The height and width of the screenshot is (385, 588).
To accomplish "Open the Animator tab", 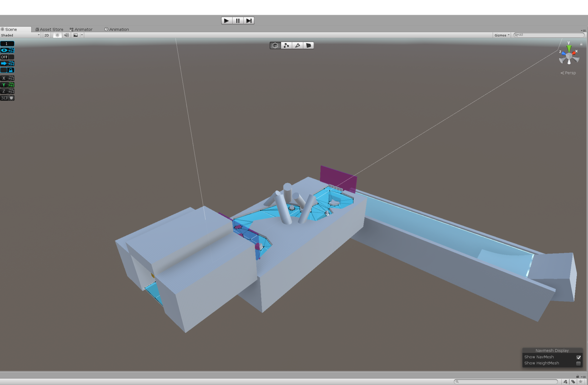I will pyautogui.click(x=81, y=29).
